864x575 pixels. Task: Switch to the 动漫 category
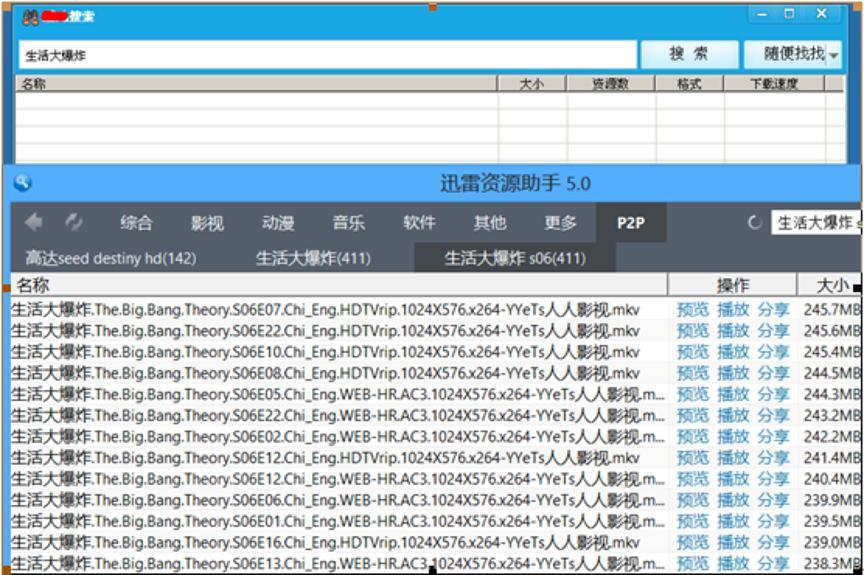tap(278, 223)
